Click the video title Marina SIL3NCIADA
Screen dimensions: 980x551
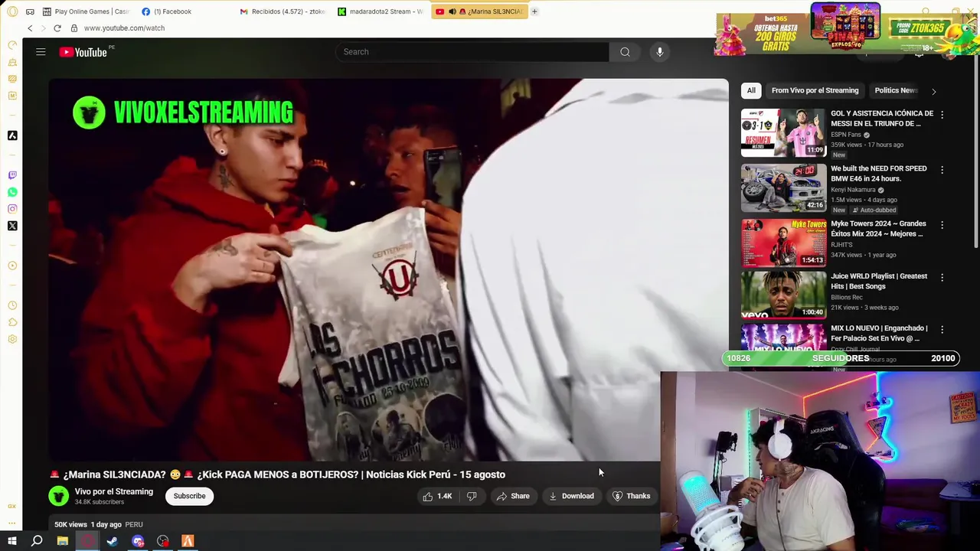pos(276,474)
